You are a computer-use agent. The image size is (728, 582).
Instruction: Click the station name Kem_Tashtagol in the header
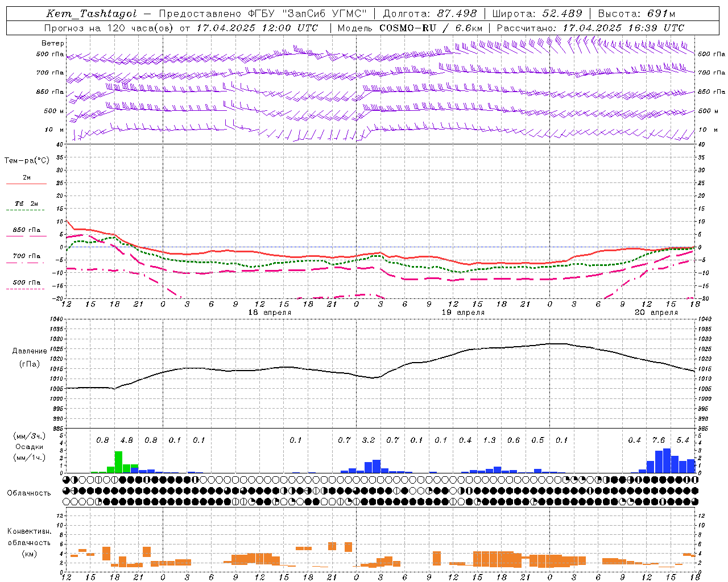(x=92, y=14)
